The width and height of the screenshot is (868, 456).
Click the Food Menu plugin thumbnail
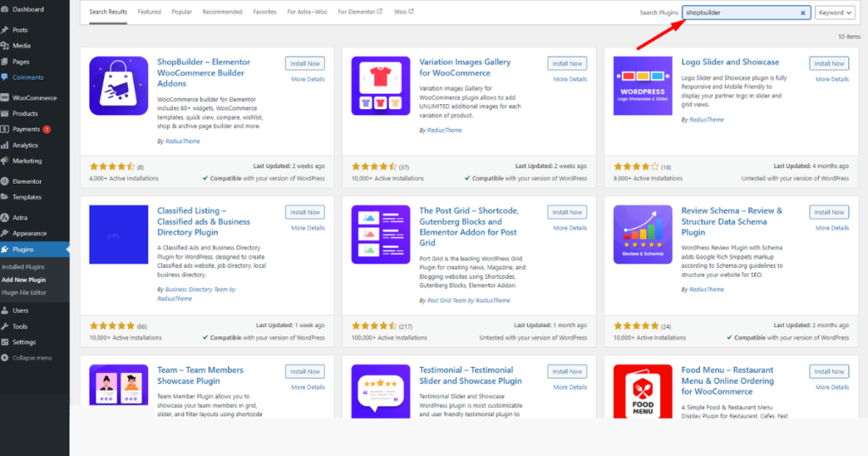643,392
